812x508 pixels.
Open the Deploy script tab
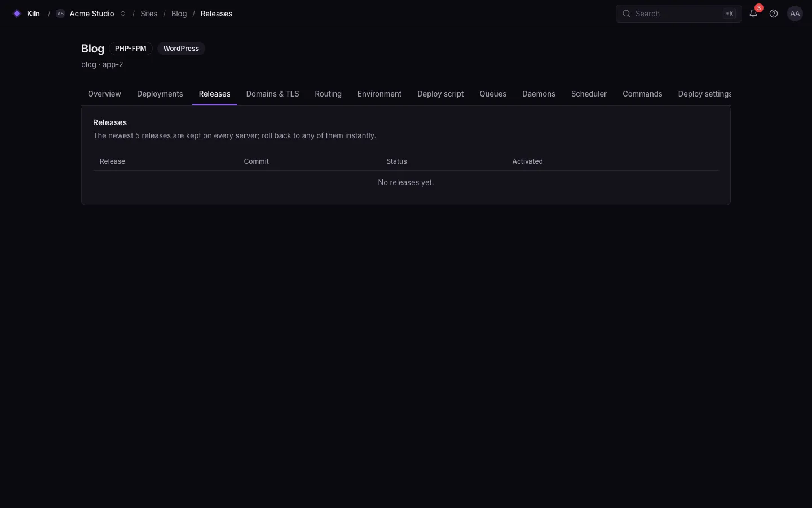pos(440,94)
